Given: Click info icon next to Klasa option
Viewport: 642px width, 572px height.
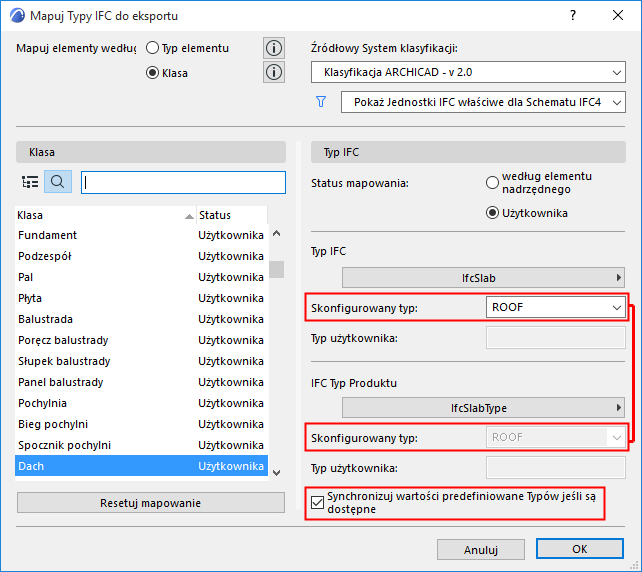Looking at the screenshot, I should (273, 72).
